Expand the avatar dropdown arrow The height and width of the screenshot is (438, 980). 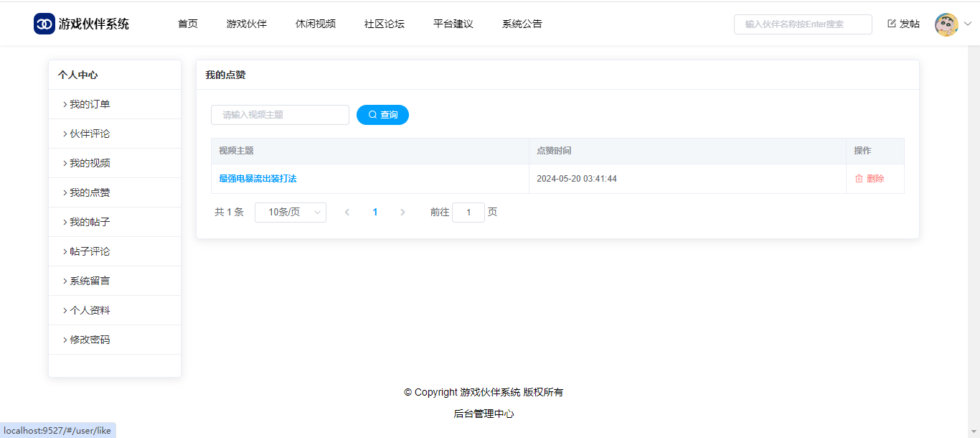pos(967,24)
